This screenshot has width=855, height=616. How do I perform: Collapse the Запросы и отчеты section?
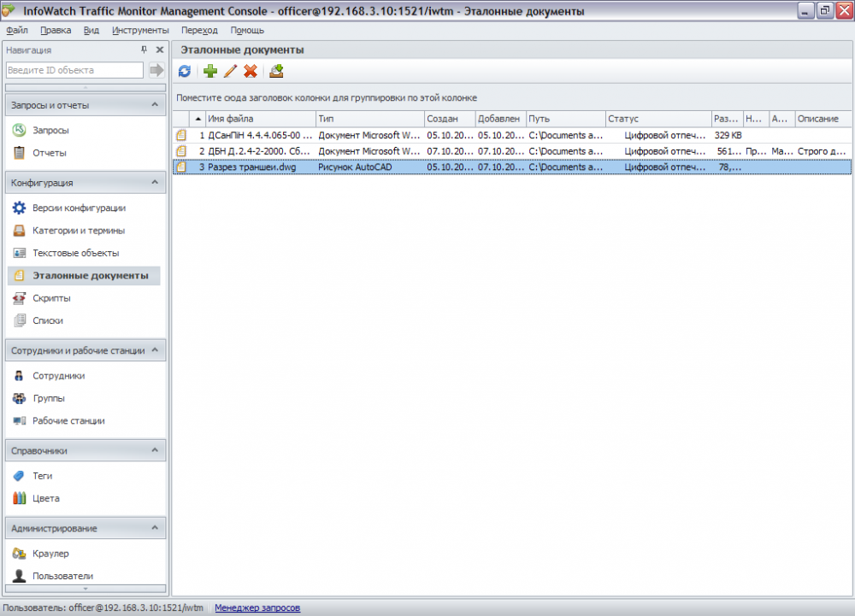click(155, 104)
